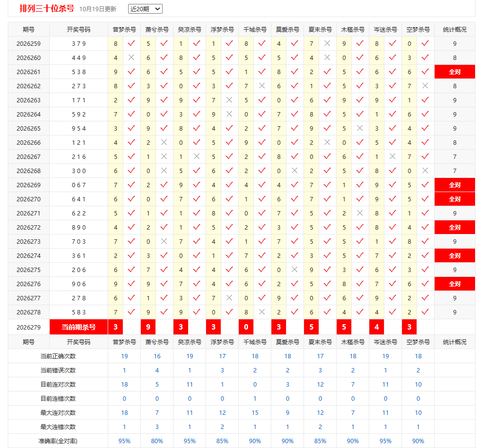Click the red 0 under 千城杀号 in row 2026279
This screenshot has height=448, width=477.
click(x=246, y=327)
